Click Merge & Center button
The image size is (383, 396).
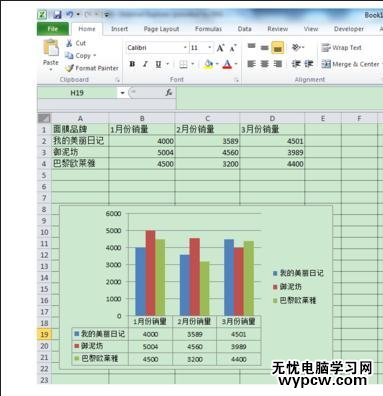pyautogui.click(x=350, y=64)
